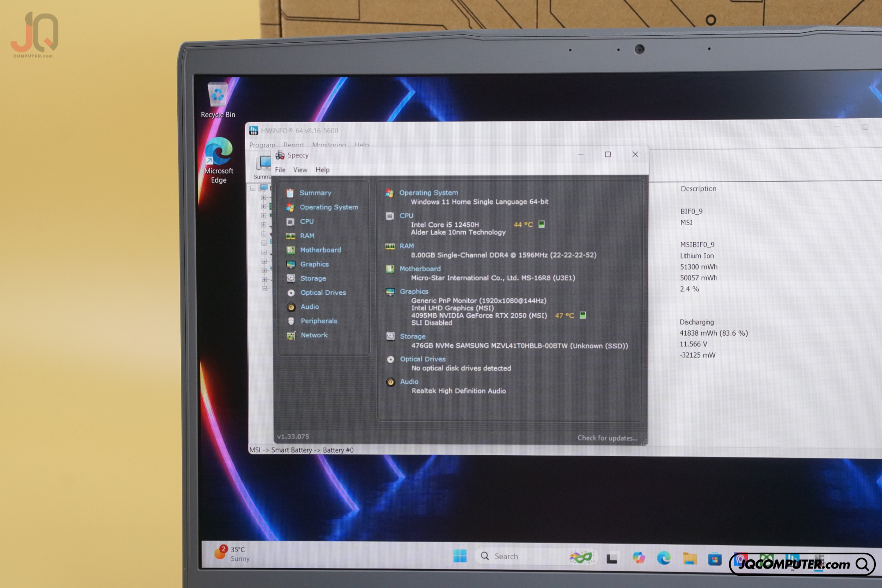The image size is (882, 588).
Task: Click the taskbar Search box
Action: (535, 556)
